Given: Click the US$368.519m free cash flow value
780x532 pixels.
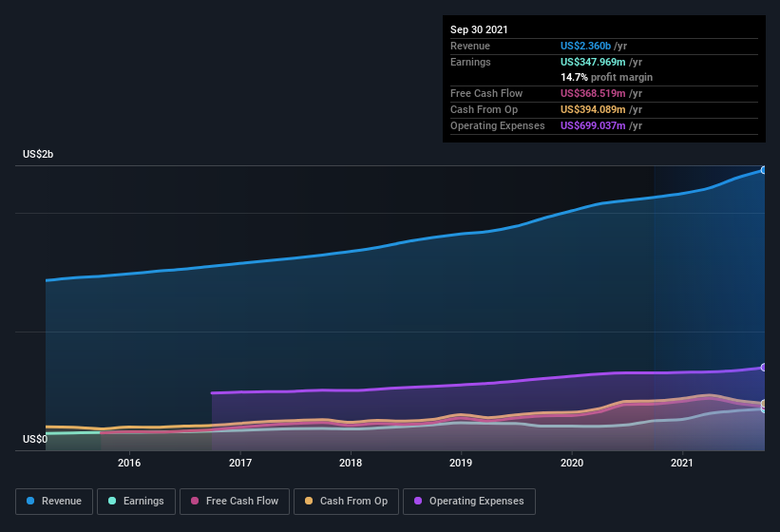Looking at the screenshot, I should tap(593, 93).
